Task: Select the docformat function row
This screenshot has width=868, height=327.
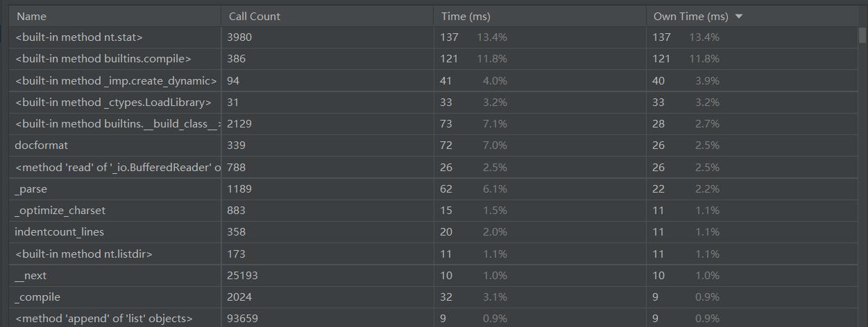Action: tap(42, 145)
